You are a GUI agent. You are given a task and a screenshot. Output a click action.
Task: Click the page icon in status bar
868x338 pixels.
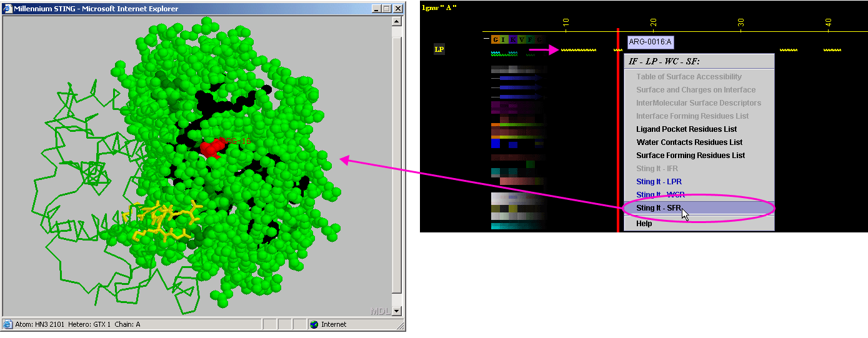[x=8, y=324]
